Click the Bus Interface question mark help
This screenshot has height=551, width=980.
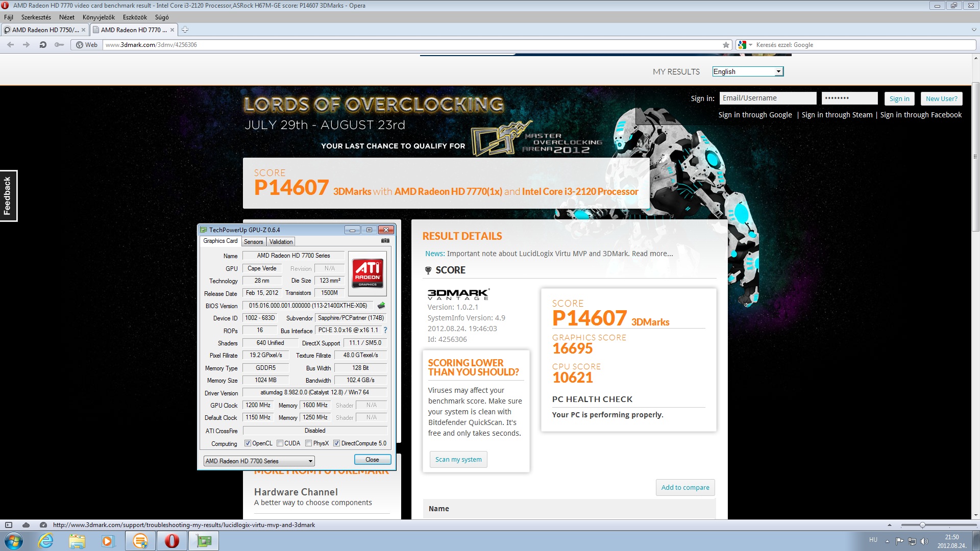click(x=385, y=330)
